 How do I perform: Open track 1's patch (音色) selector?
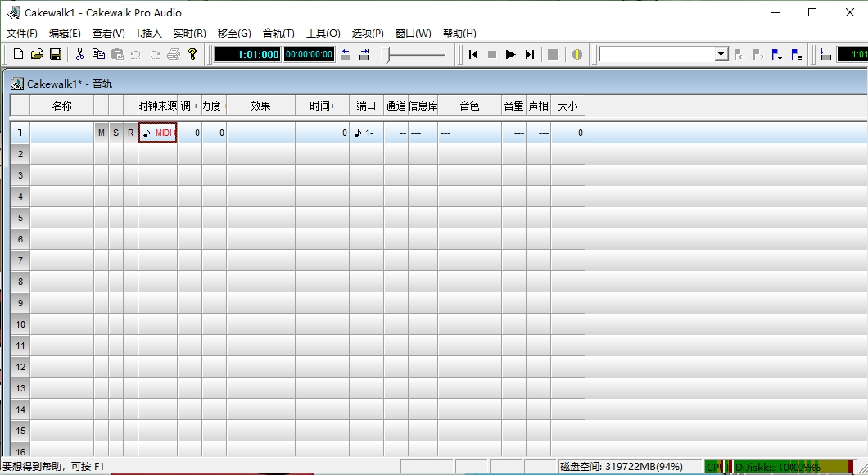pos(469,132)
